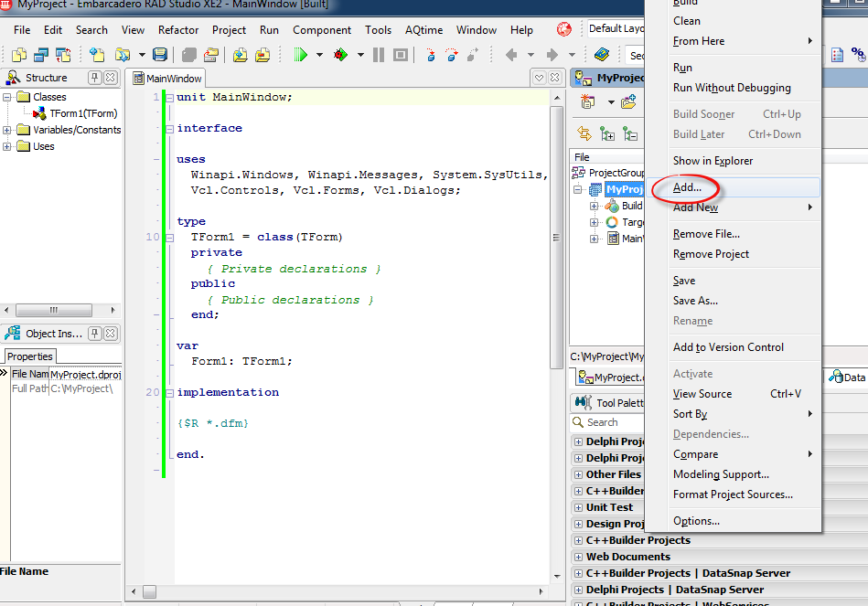Click the red round icon beside Help menu
Viewport: 868px width, 606px height.
(x=564, y=29)
